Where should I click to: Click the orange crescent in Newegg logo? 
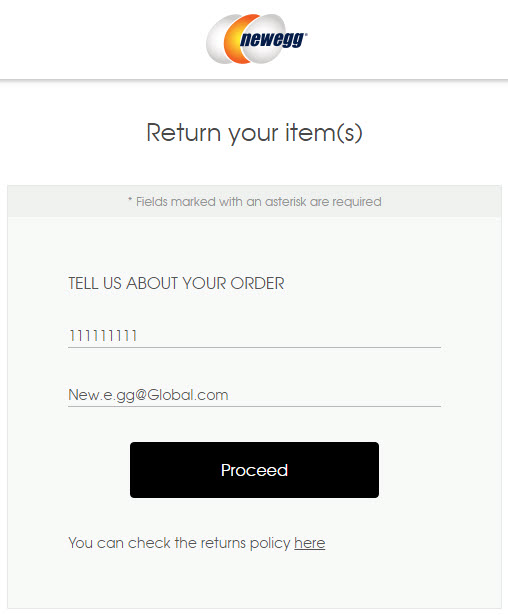coord(233,39)
